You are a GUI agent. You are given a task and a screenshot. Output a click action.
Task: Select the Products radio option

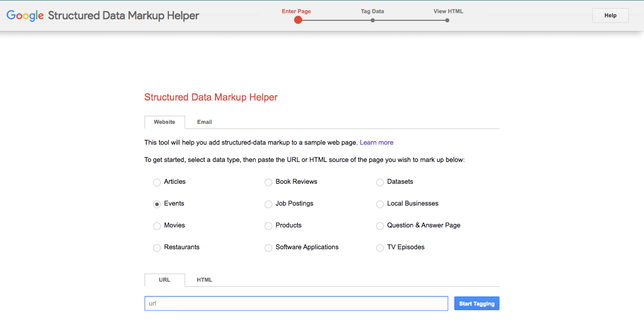269,226
